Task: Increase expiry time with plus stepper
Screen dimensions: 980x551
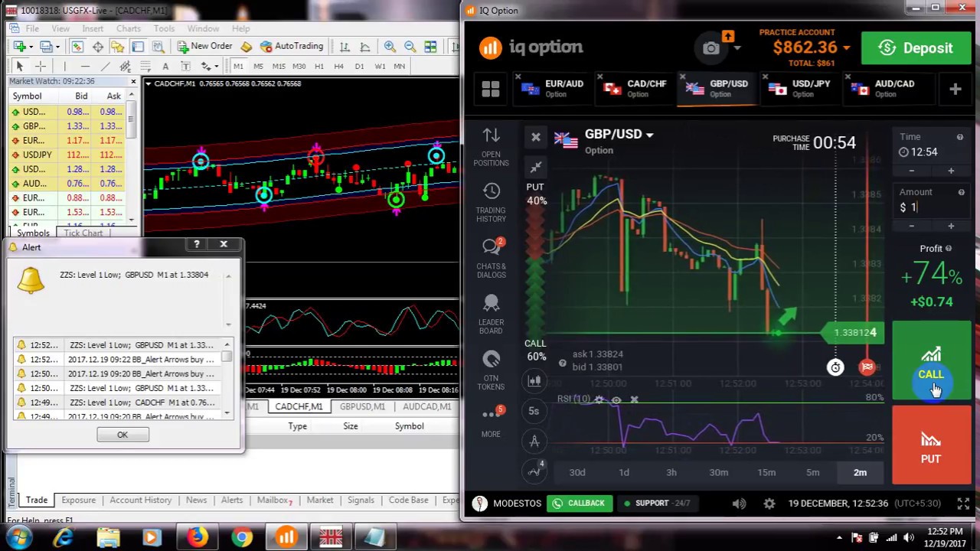Action: point(951,171)
